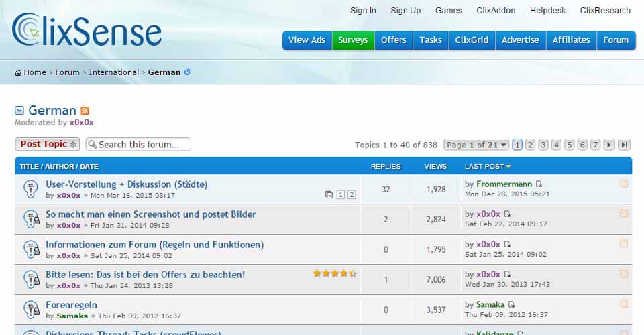
Task: Open multi-page icon on User-Vorstellung thread
Action: pyautogui.click(x=329, y=194)
